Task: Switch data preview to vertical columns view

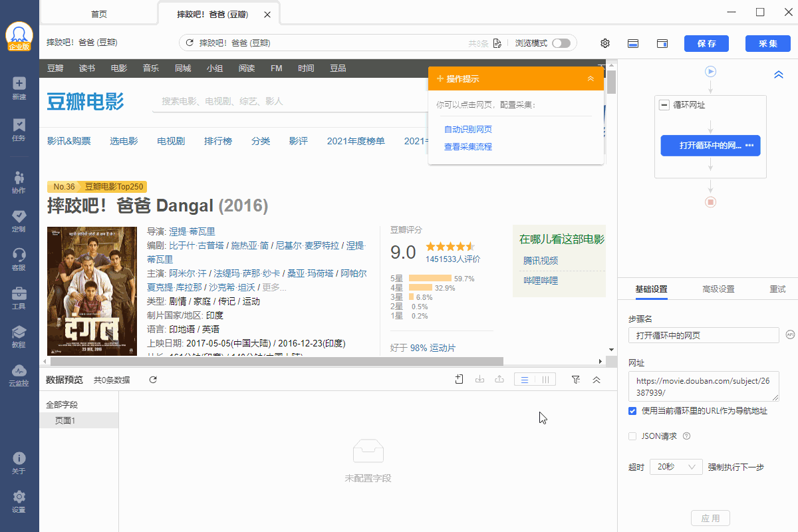Action: pos(545,380)
